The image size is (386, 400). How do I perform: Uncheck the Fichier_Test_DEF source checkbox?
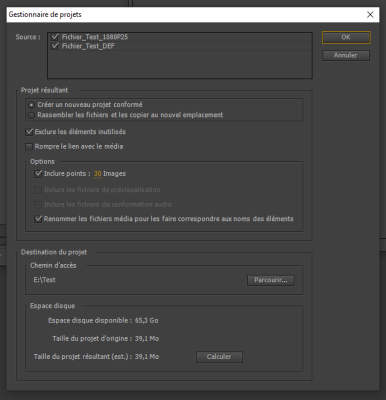click(x=55, y=46)
